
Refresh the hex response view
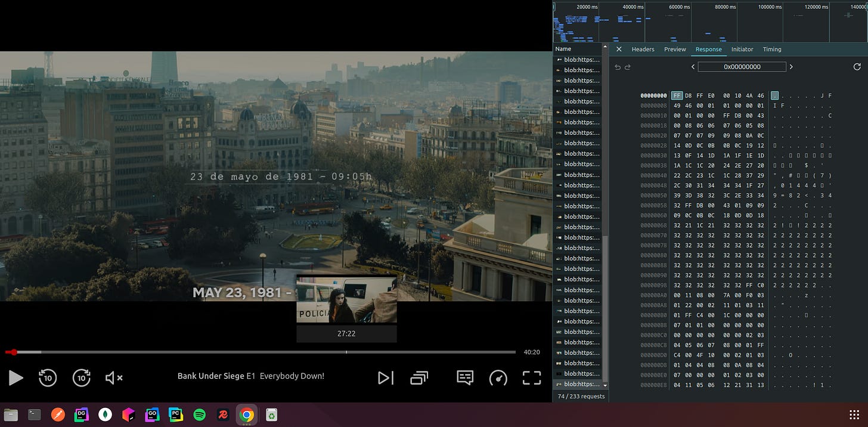(857, 67)
